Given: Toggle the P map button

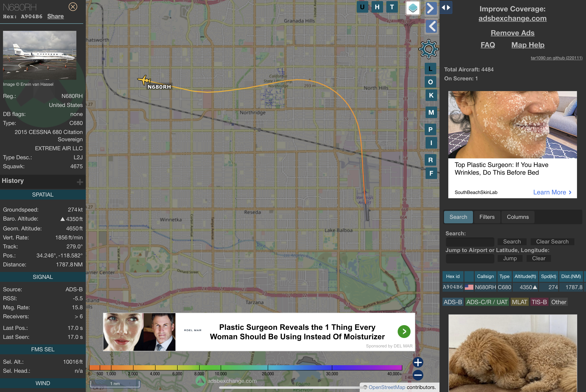Looking at the screenshot, I should click(430, 129).
